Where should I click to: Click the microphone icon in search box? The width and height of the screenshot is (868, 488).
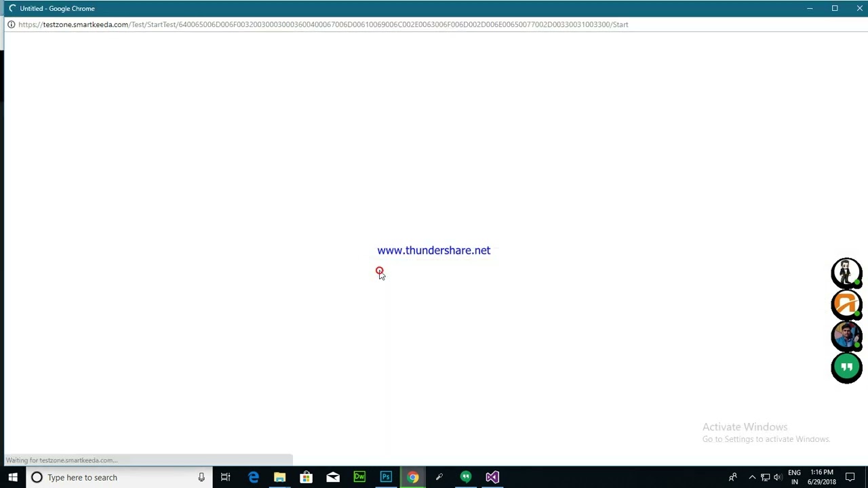pyautogui.click(x=201, y=477)
